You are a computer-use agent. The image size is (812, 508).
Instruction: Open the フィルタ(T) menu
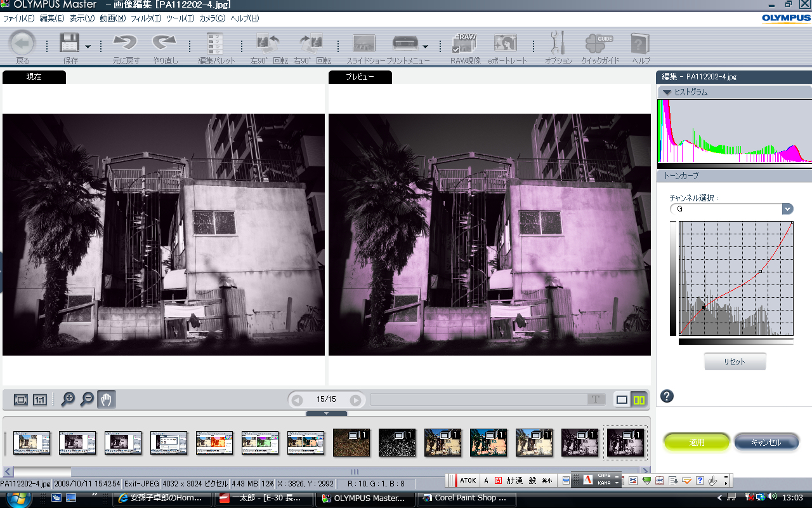146,18
